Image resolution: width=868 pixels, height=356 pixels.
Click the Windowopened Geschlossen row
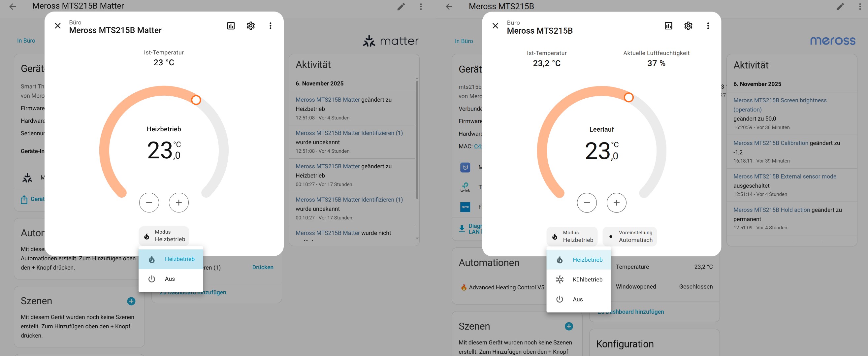tap(664, 287)
